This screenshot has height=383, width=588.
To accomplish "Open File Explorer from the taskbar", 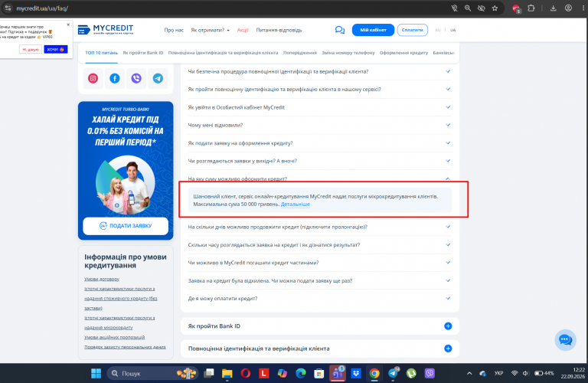I will coord(227,373).
